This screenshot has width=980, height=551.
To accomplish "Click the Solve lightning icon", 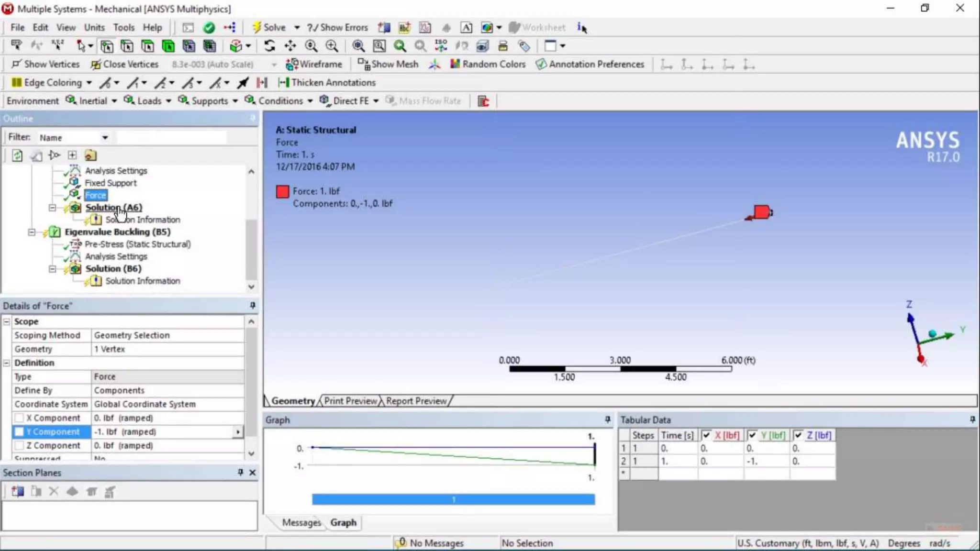I will coord(257,27).
